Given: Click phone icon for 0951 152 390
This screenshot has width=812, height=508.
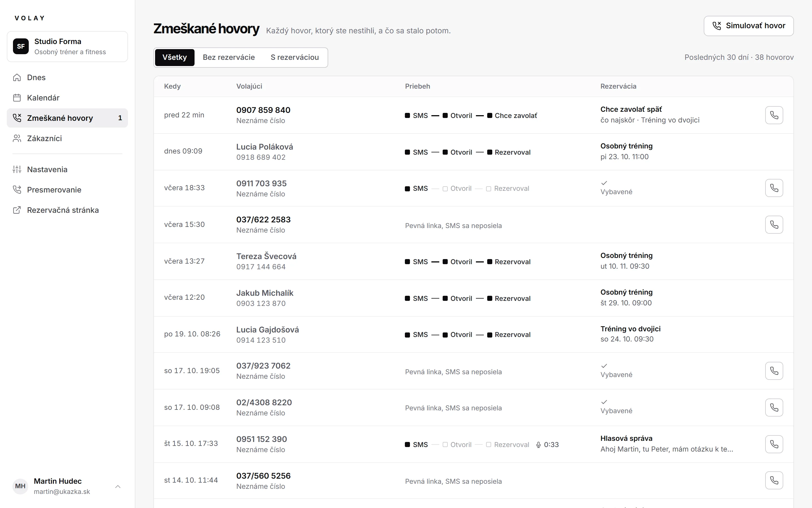Looking at the screenshot, I should tap(774, 444).
